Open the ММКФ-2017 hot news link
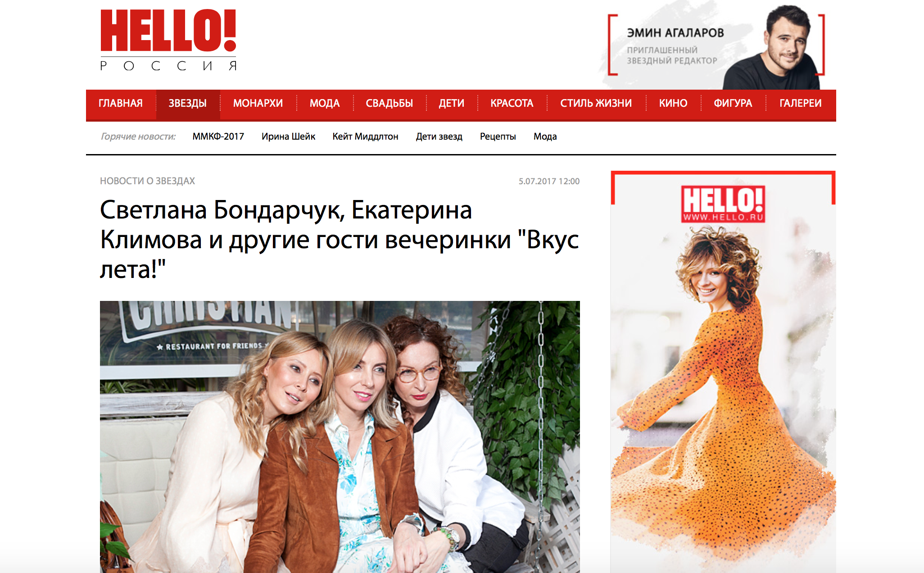 coord(218,136)
